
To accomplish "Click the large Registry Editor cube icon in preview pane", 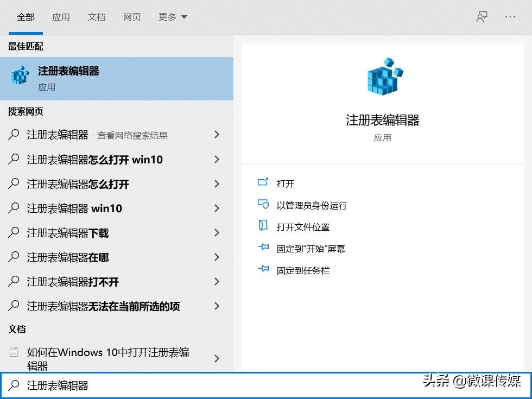I will (x=384, y=77).
